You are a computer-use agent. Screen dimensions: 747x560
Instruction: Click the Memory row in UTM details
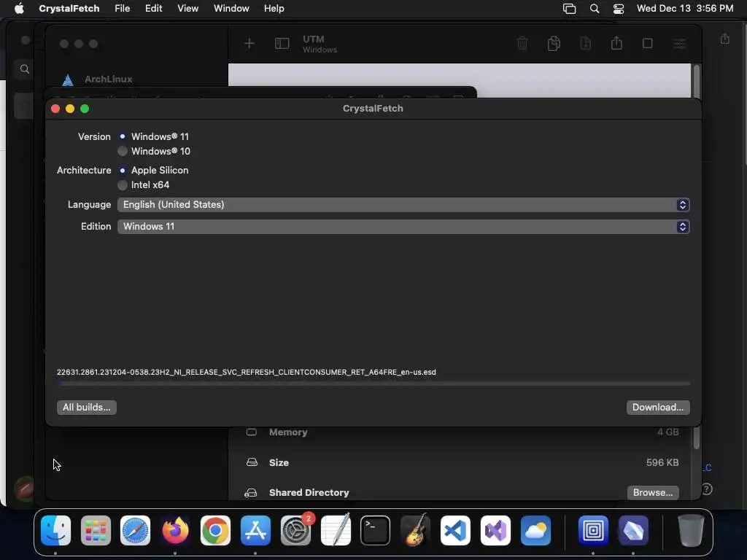pos(462,432)
